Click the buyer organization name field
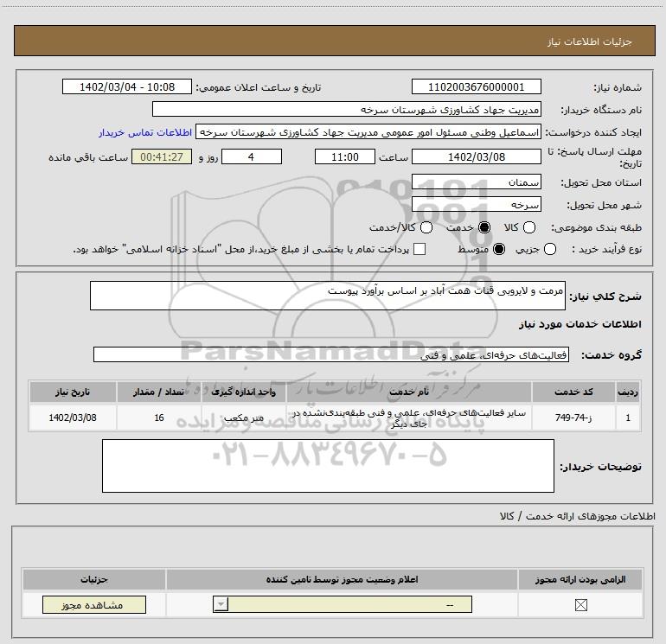Viewport: 666px width, 644px height. point(347,109)
